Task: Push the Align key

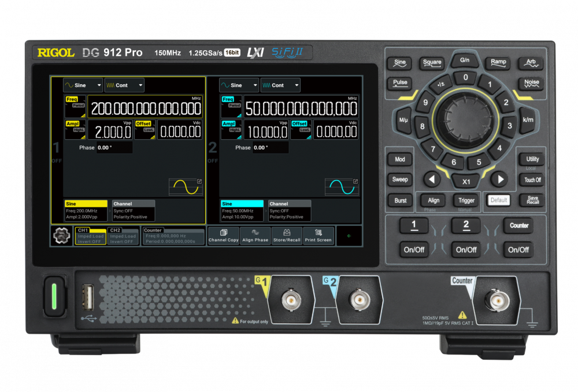Action: point(433,200)
